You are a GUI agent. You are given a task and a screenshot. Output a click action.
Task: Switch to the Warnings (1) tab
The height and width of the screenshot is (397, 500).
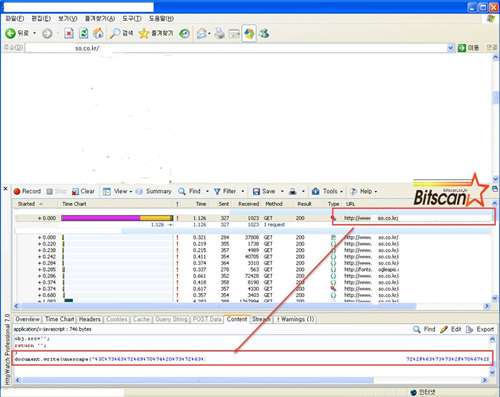pyautogui.click(x=295, y=319)
